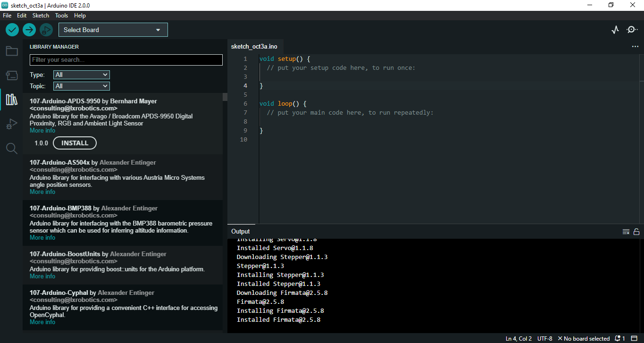Click the setup code comment line

341,68
